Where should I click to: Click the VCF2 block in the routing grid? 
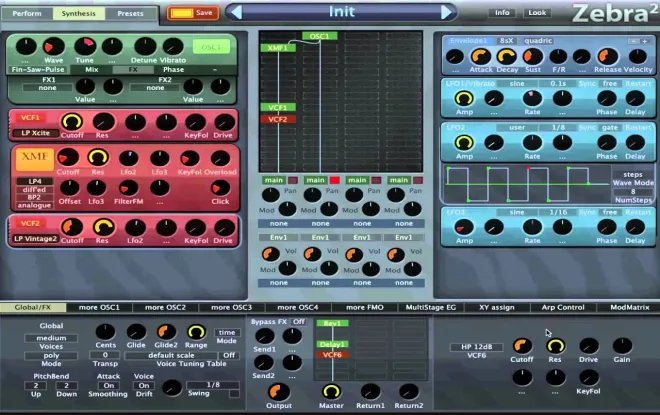[278, 119]
